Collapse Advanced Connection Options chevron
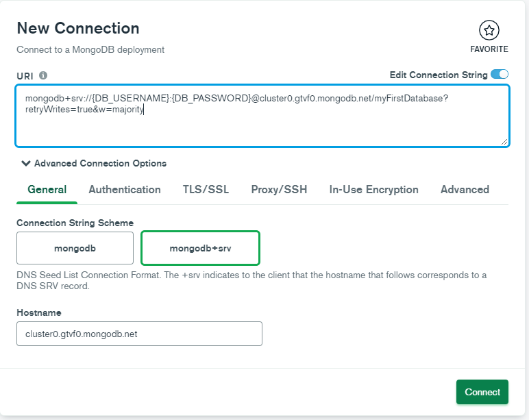The height and width of the screenshot is (420, 529). [x=25, y=163]
